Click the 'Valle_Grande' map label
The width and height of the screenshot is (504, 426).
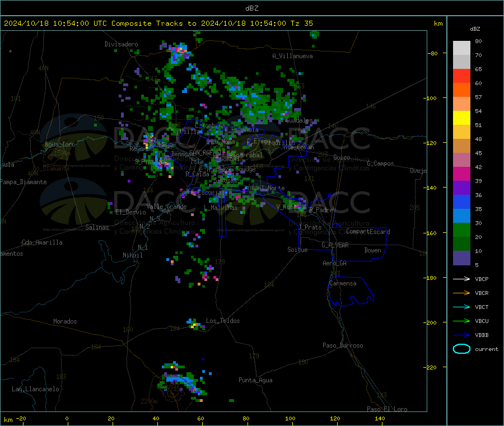click(x=166, y=207)
